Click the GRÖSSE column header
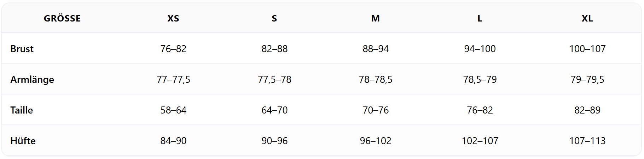This screenshot has height=159, width=644. (62, 18)
